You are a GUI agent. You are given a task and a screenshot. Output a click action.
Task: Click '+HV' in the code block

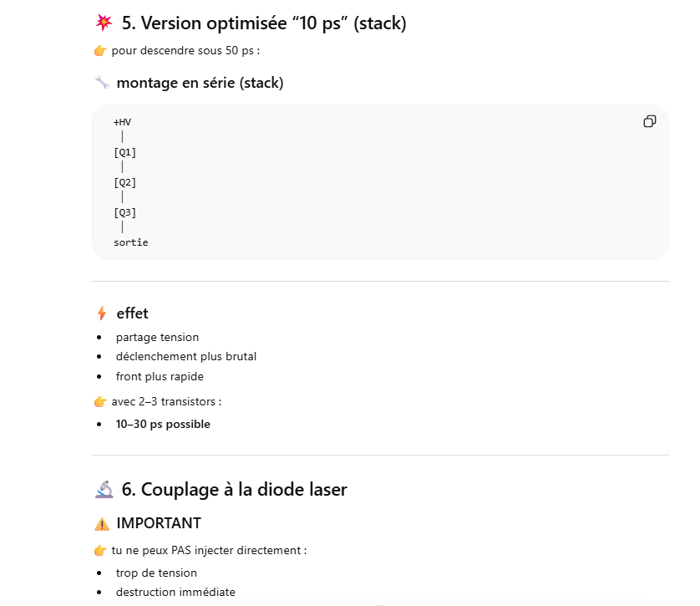pos(122,122)
